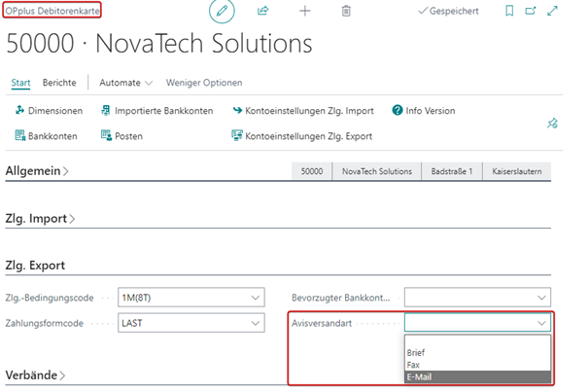Viewport: 588px width, 392px height.
Task: Click the Gespeichert status indicator
Action: click(448, 11)
